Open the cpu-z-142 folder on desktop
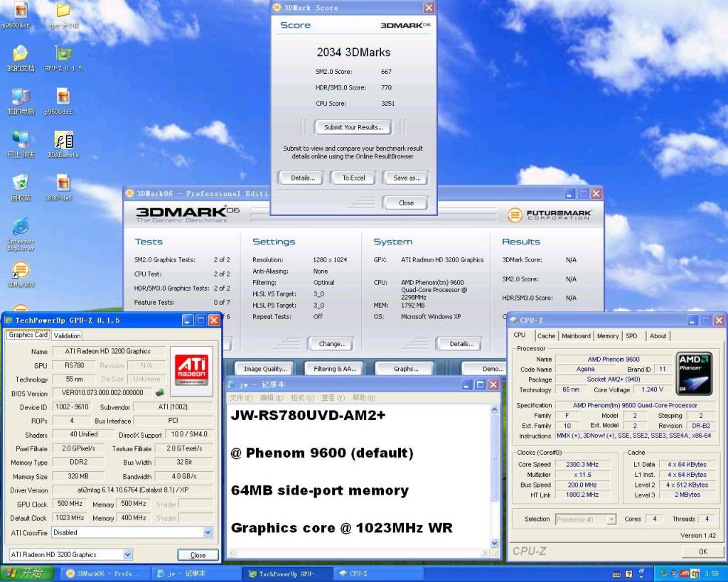728x582 pixels. click(63, 11)
